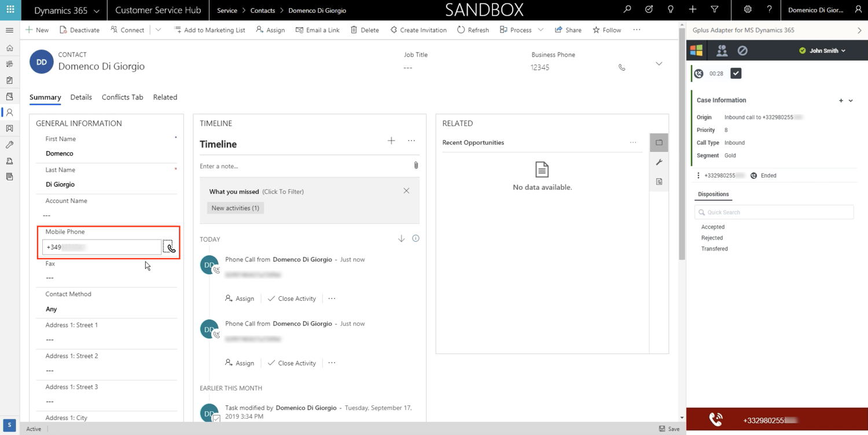This screenshot has height=435, width=868.
Task: Attach a file using the paperclip icon
Action: [415, 165]
